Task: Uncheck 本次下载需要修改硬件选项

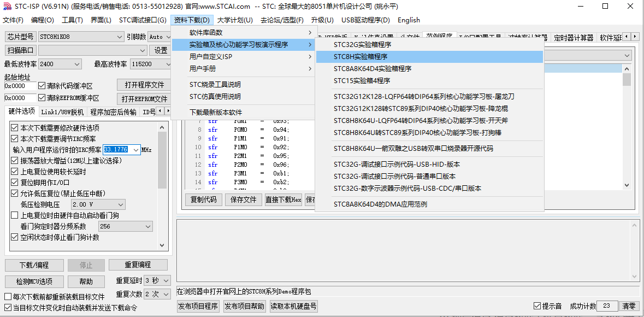Action: (x=14, y=127)
